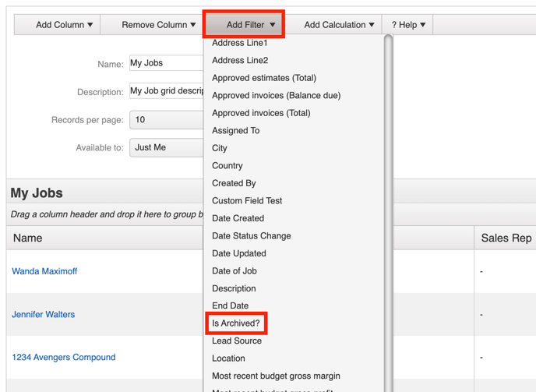536x392 pixels.
Task: Open the Records per page dropdown
Action: pos(167,120)
